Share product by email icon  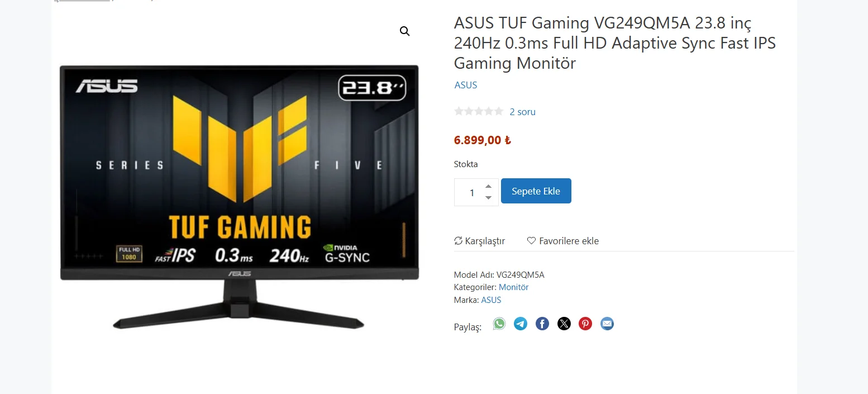tap(607, 324)
